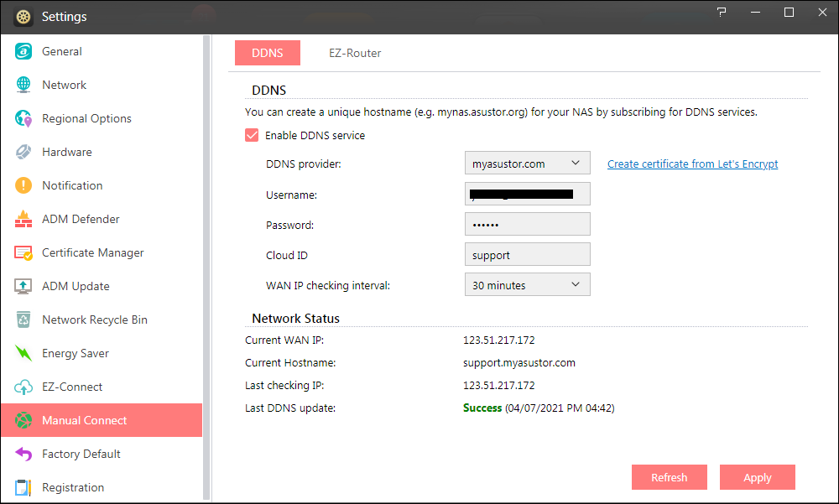The image size is (839, 504).
Task: Open Notification settings label
Action: click(72, 185)
